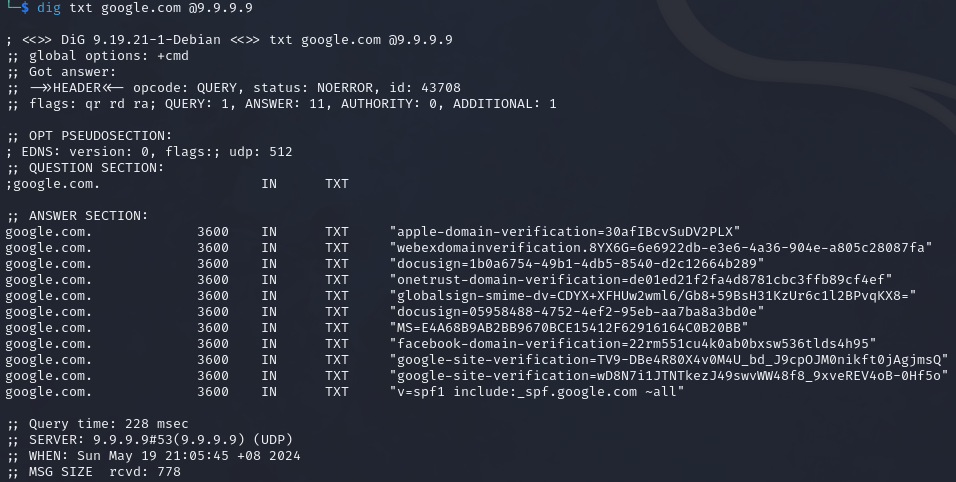
Task: Click the dig command typed at the prompt
Action: [x=144, y=8]
